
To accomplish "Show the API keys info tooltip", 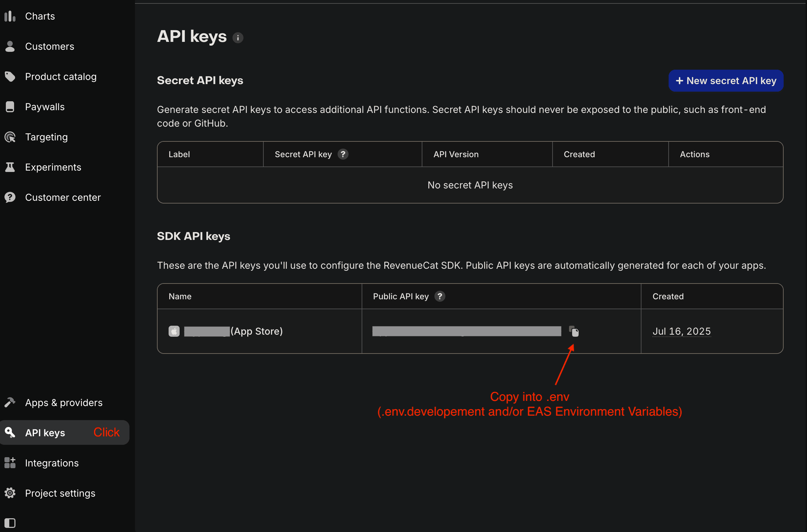I will 238,38.
